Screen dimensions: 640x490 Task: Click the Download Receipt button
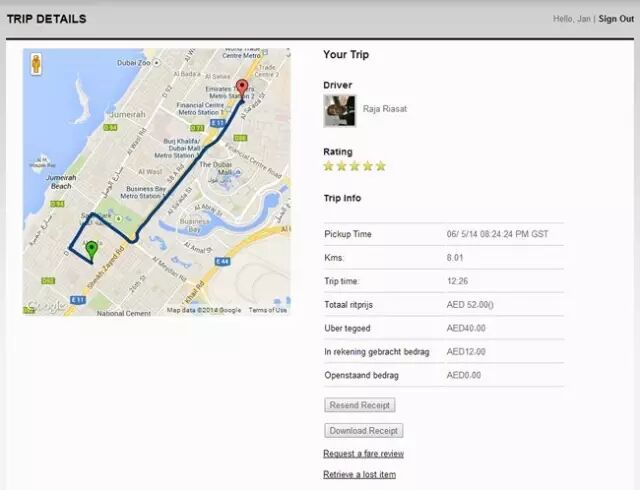point(364,431)
